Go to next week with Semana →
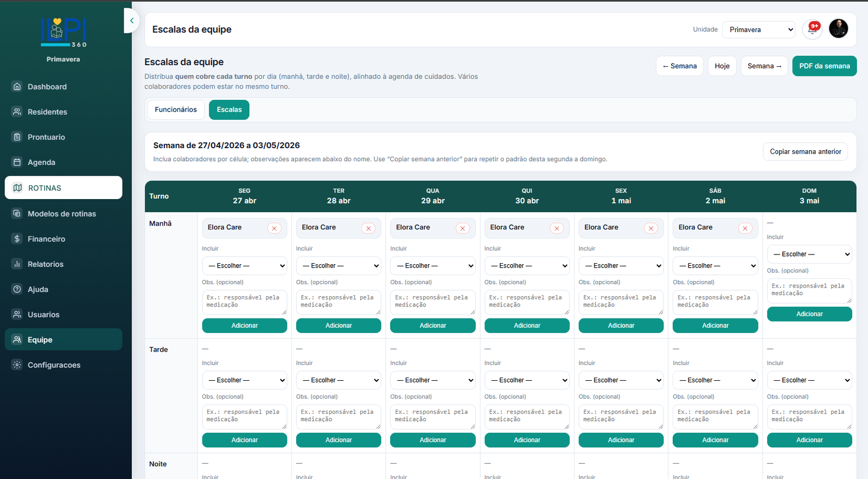The image size is (868, 479). click(x=764, y=66)
